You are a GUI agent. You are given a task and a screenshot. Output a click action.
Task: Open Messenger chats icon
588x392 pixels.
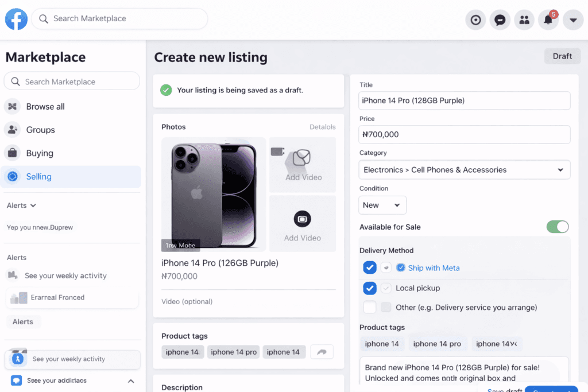[500, 19]
